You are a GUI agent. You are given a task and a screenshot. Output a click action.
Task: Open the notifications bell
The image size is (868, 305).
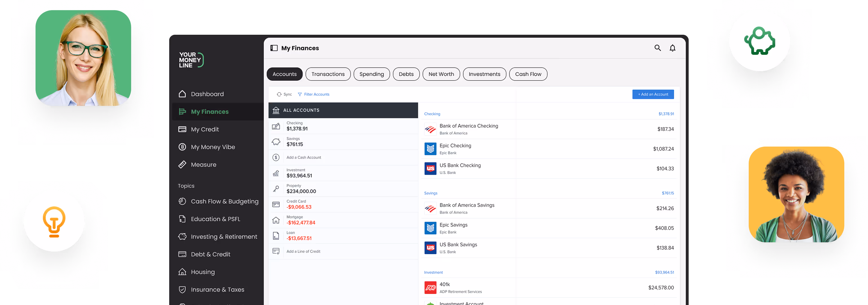tap(672, 48)
